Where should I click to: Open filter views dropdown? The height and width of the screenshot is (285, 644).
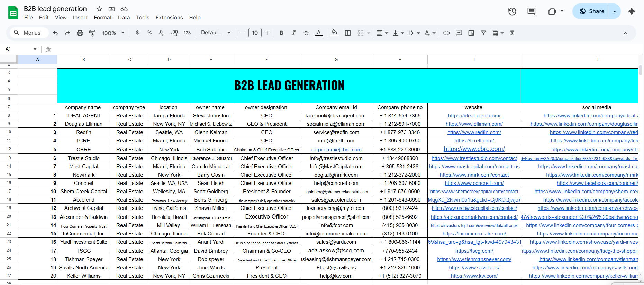pos(498,33)
